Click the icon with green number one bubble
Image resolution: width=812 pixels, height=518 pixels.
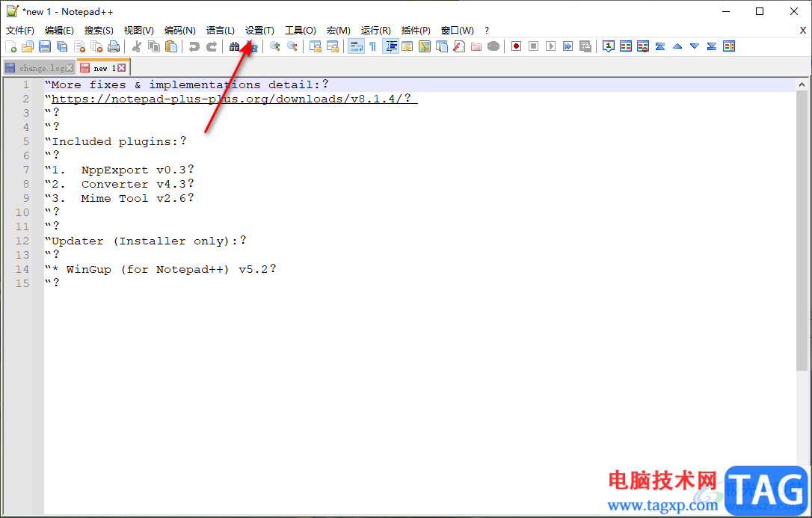(609, 46)
